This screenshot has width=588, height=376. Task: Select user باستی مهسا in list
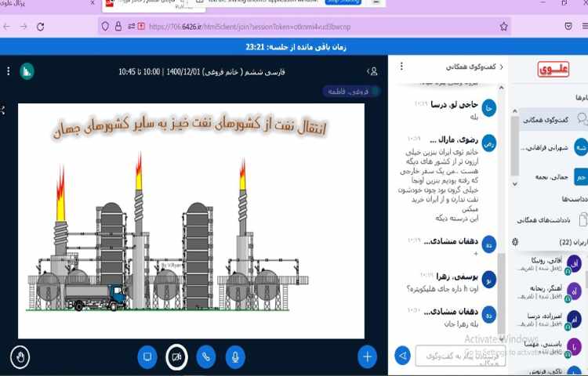click(x=550, y=347)
